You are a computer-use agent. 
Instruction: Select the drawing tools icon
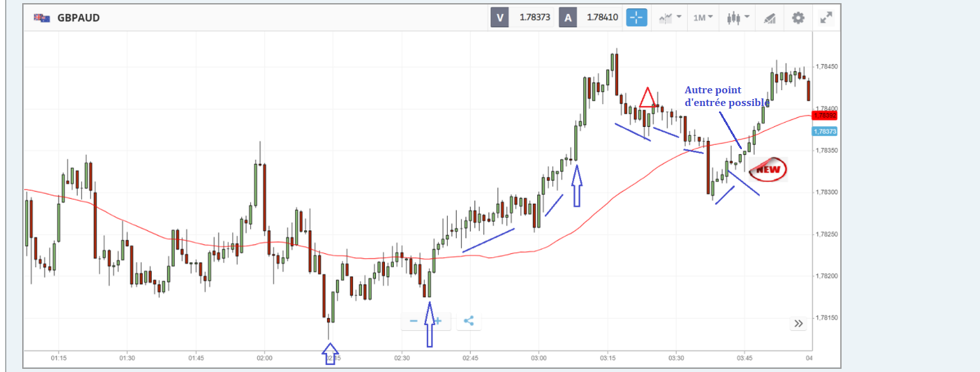pyautogui.click(x=770, y=18)
